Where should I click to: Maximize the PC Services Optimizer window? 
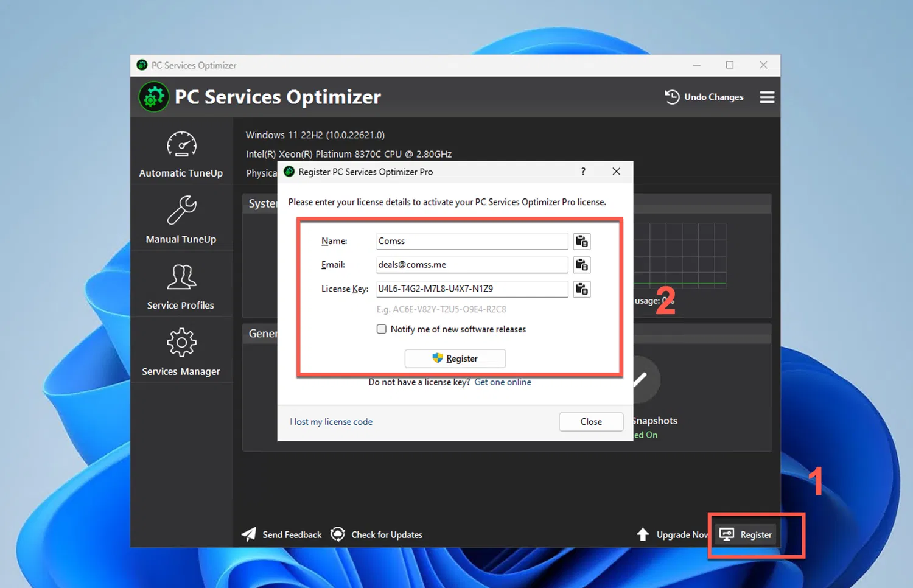tap(730, 65)
